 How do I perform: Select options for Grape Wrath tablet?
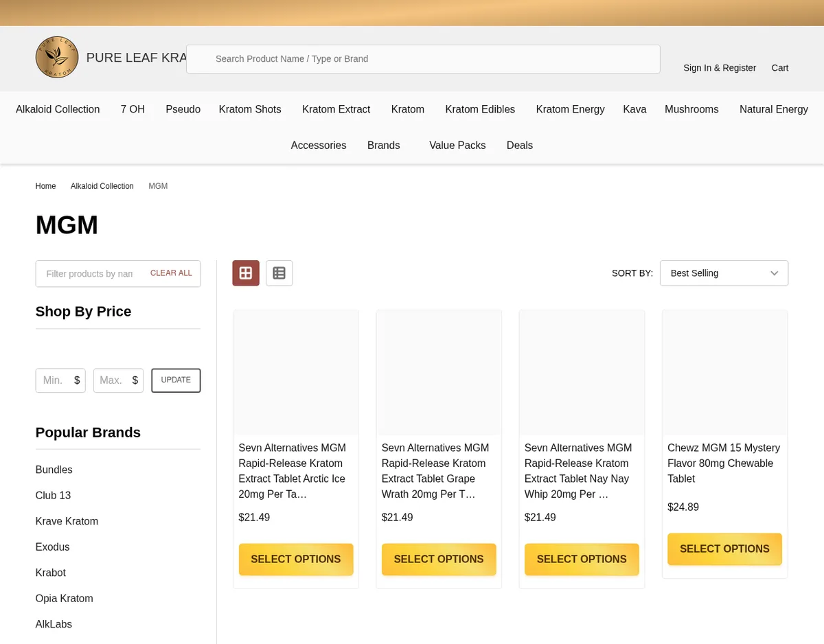439,560
